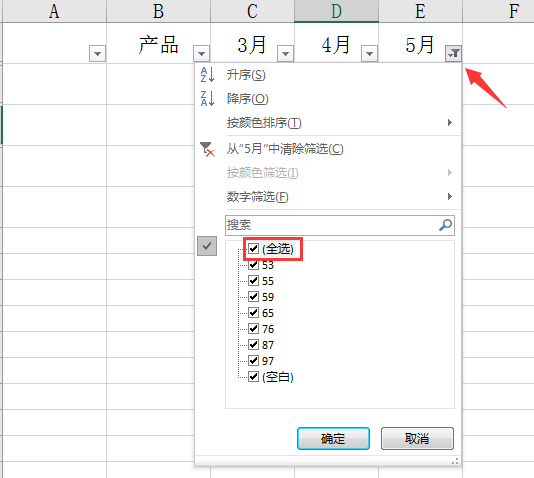Expand the 按颜色筛选 submenu arrow
Viewport: 534px width, 478px height.
click(450, 173)
